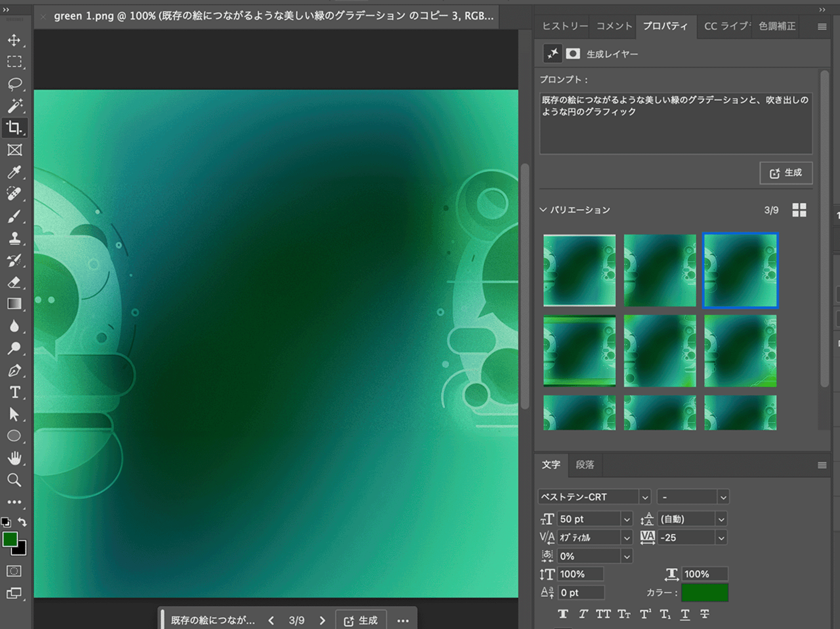Viewport: 840px width, 629px height.
Task: Select the Dodge tool
Action: pos(14,348)
